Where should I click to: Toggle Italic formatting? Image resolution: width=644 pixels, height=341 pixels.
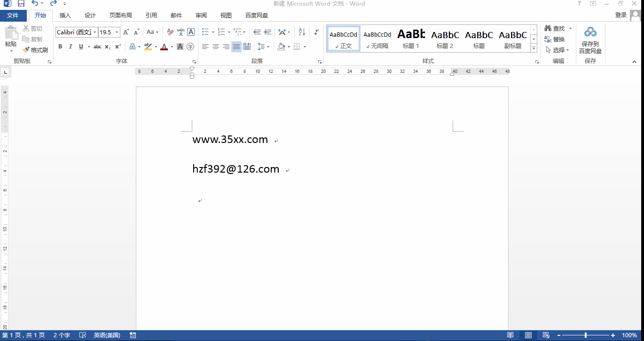71,47
